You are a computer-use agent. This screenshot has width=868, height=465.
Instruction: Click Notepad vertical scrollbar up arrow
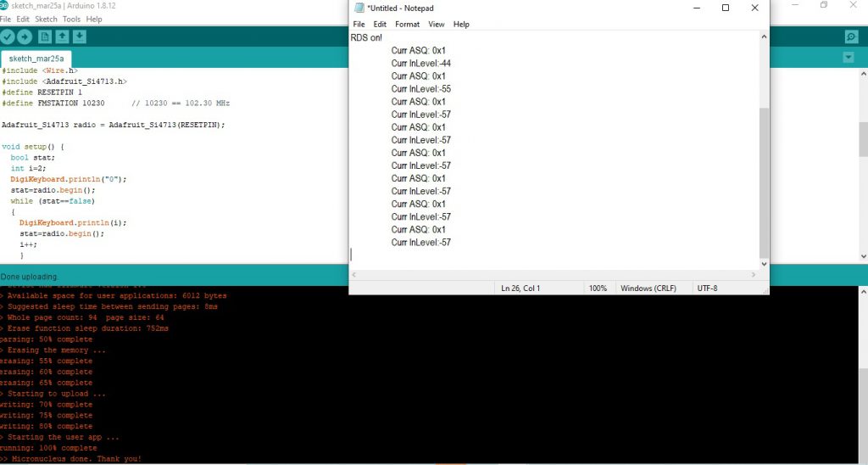point(764,37)
